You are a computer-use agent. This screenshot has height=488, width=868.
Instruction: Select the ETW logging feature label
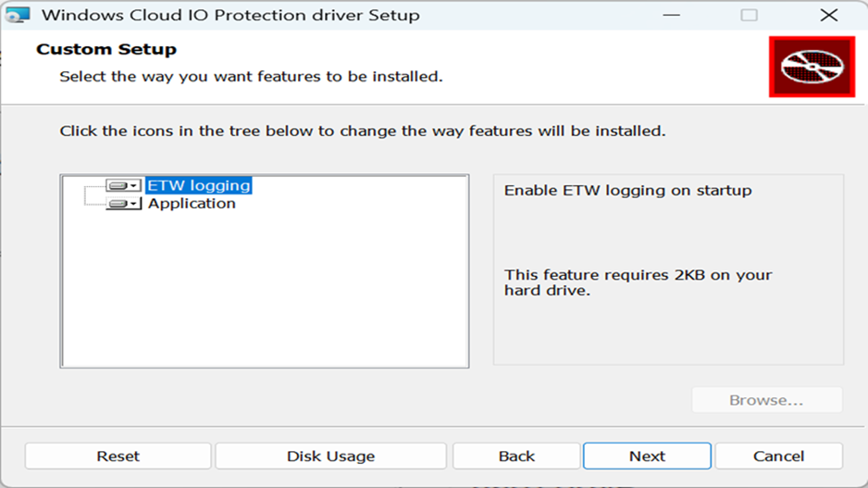pyautogui.click(x=199, y=186)
